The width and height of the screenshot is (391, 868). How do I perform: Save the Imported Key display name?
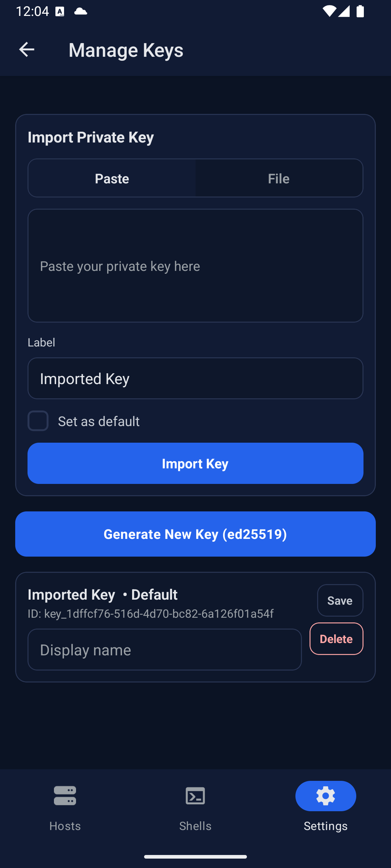pos(340,600)
